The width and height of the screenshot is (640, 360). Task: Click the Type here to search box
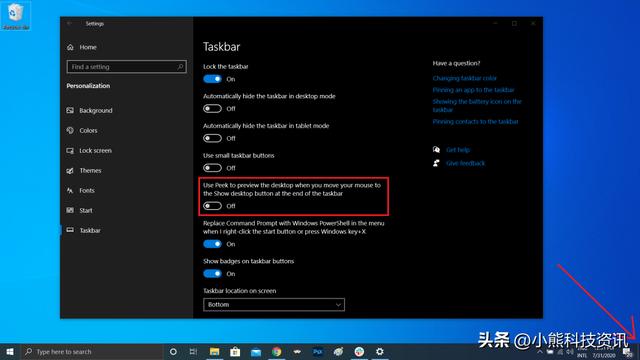[92, 351]
